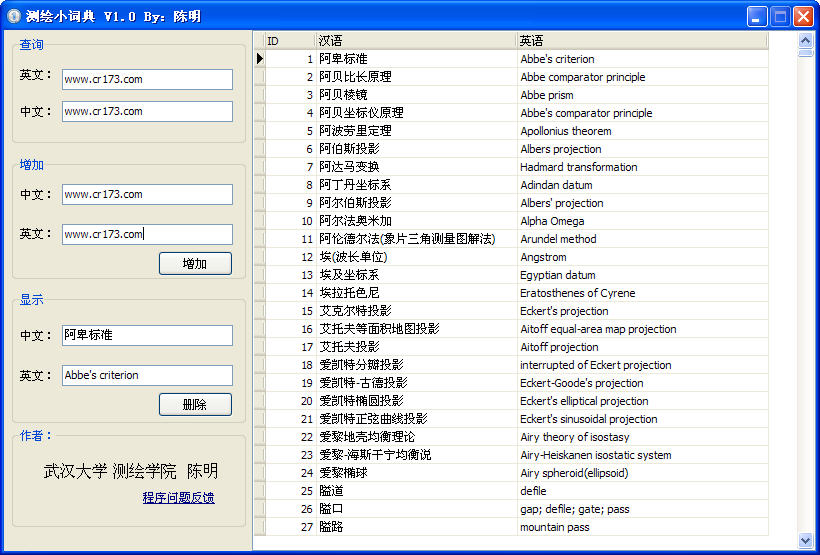Minimize the 测绘小词典 window

tap(757, 16)
